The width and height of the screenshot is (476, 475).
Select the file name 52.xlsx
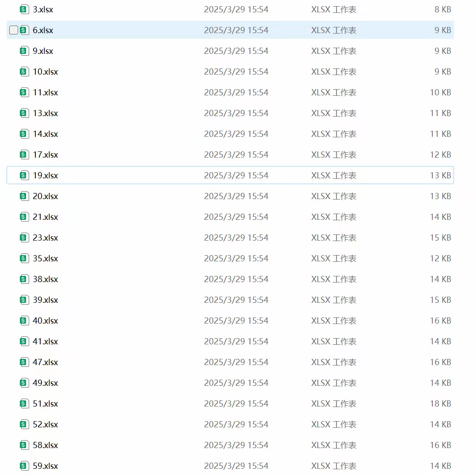click(45, 424)
